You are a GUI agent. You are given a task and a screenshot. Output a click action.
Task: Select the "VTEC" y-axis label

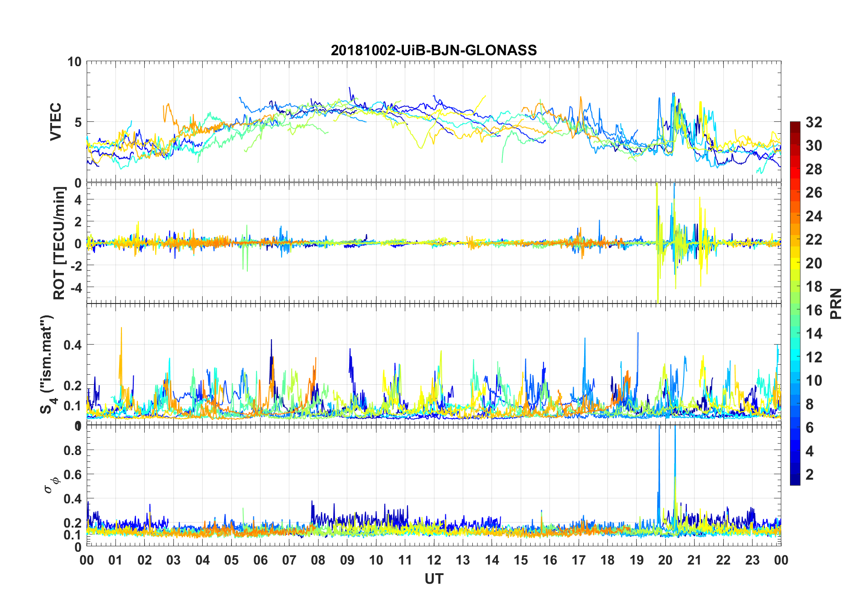pyautogui.click(x=55, y=122)
